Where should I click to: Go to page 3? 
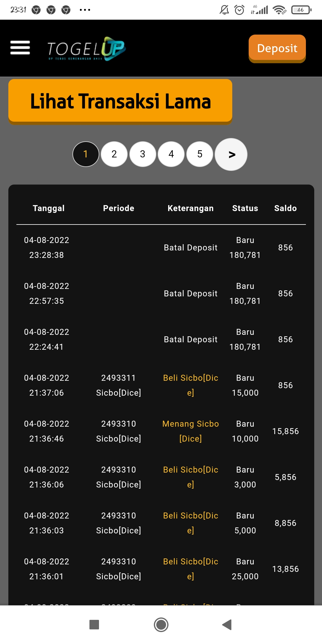[x=143, y=154]
